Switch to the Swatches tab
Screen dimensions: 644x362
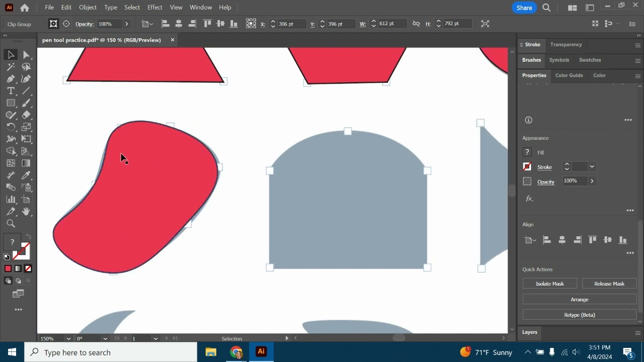point(590,60)
